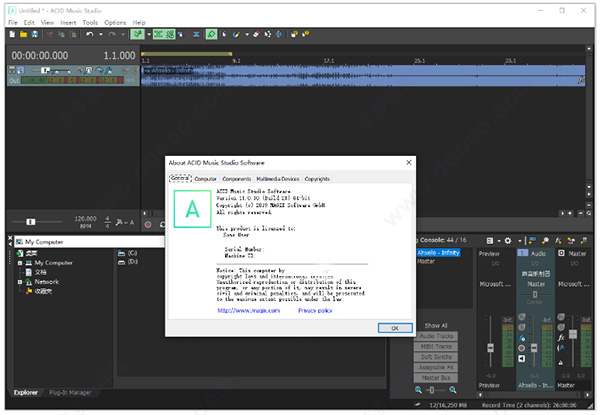The width and height of the screenshot is (600, 415).
Task: Switch to Components tab in About dialog
Action: [x=236, y=179]
